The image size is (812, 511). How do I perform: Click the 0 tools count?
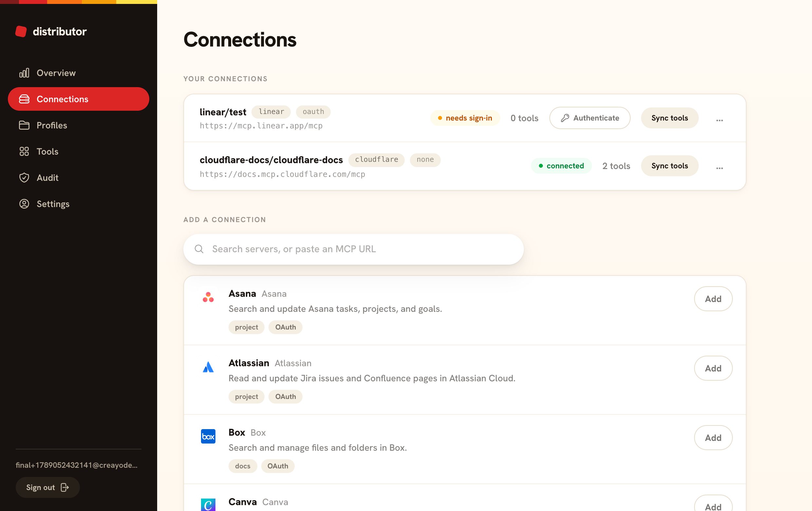tap(524, 118)
